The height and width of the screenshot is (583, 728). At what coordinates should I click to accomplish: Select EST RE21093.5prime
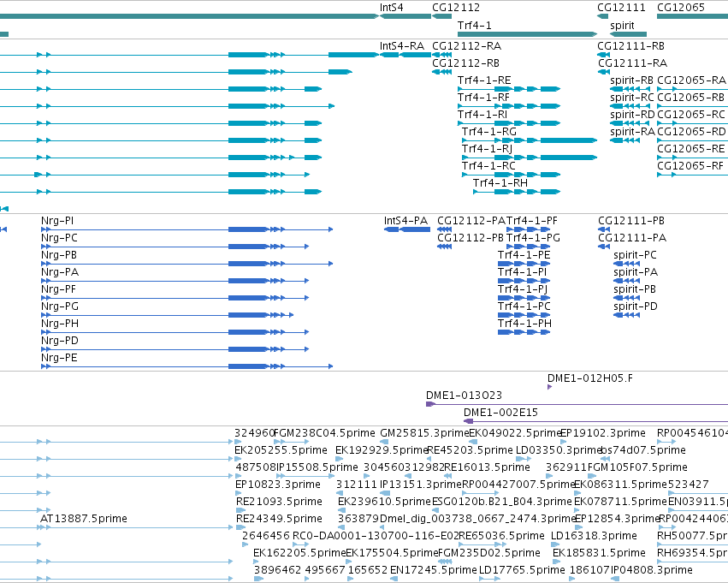click(x=279, y=502)
